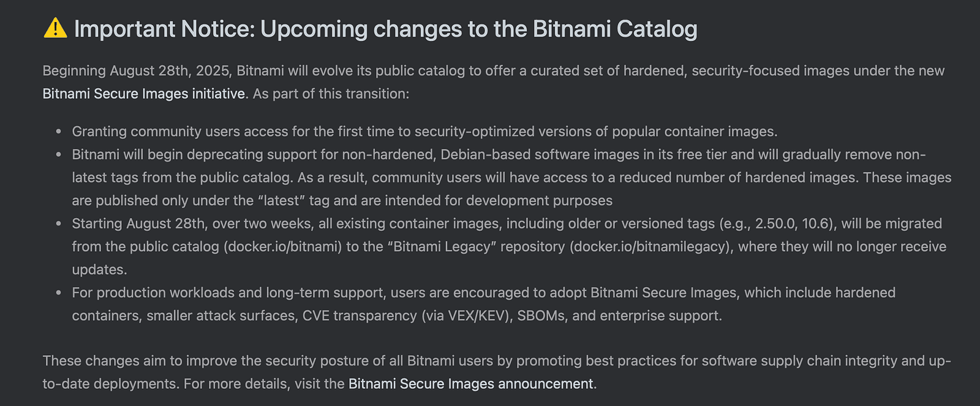The height and width of the screenshot is (406, 980).
Task: Click the bullet dot before "For production workloads"
Action: click(59, 293)
